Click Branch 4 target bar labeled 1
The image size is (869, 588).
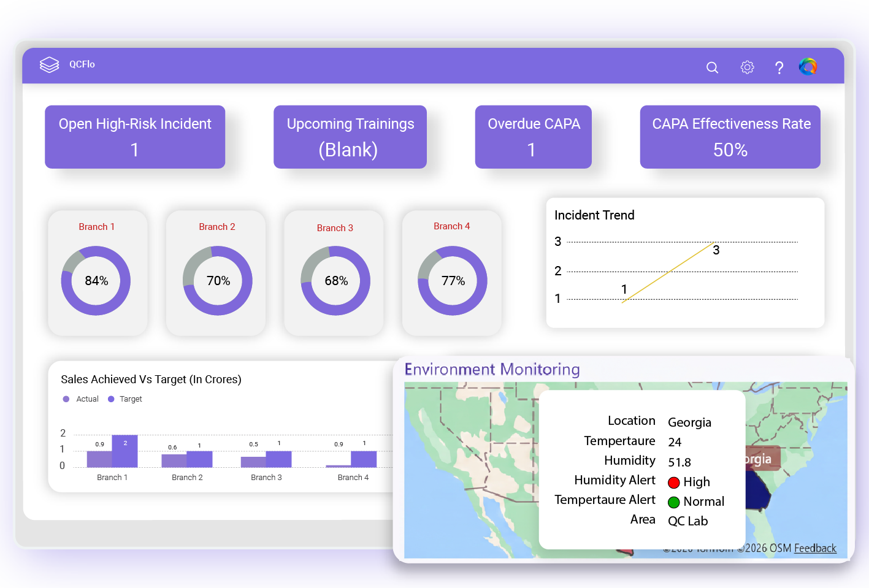coord(364,459)
